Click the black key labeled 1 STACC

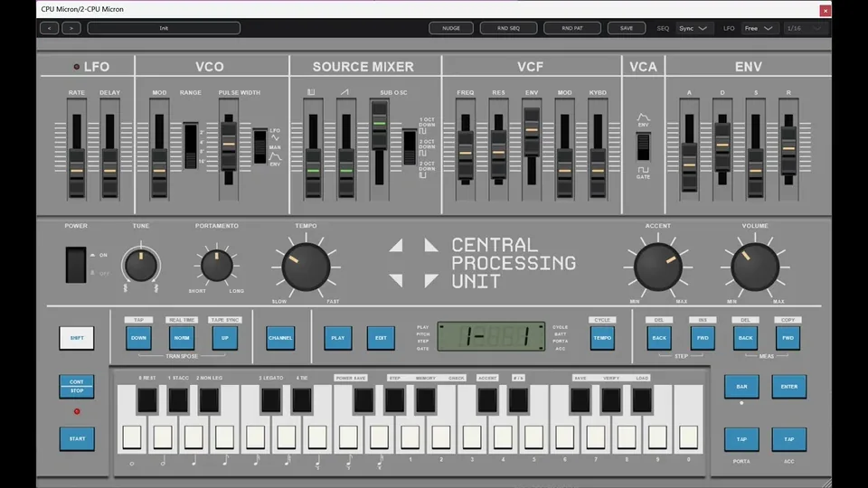(178, 400)
